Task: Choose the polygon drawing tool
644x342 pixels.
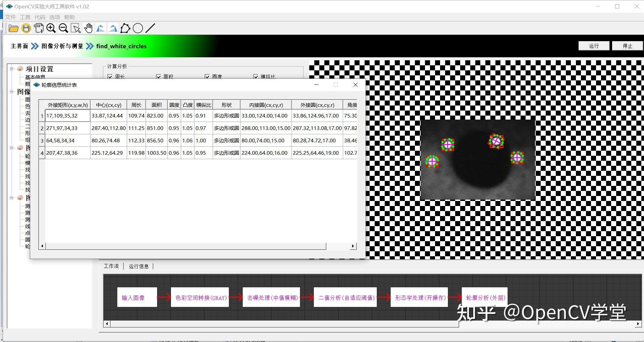Action: [x=125, y=28]
